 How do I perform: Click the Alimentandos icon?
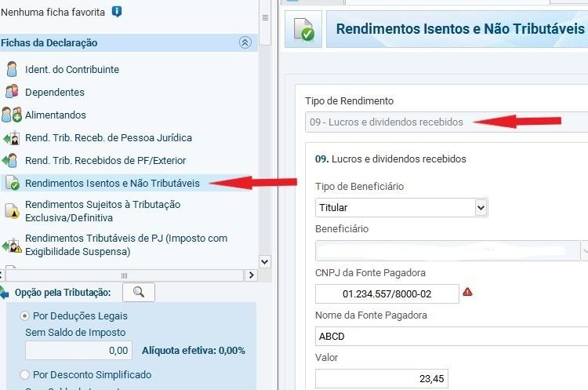(x=12, y=115)
